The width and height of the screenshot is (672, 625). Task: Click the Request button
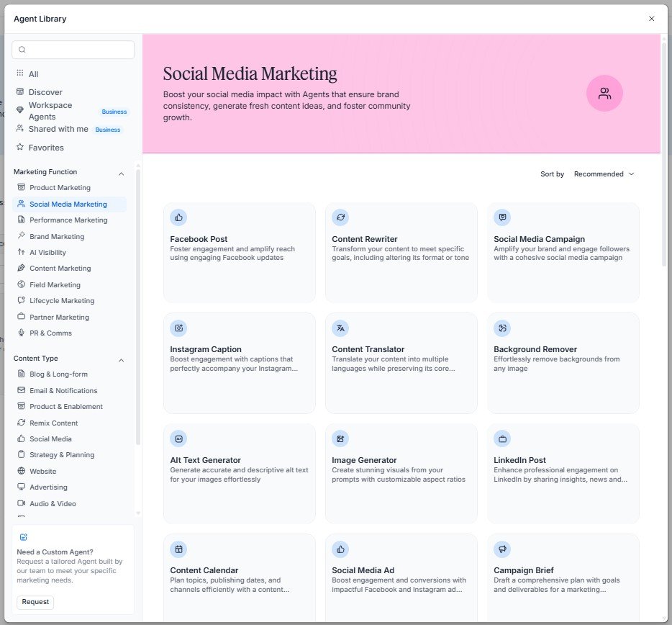coord(35,602)
